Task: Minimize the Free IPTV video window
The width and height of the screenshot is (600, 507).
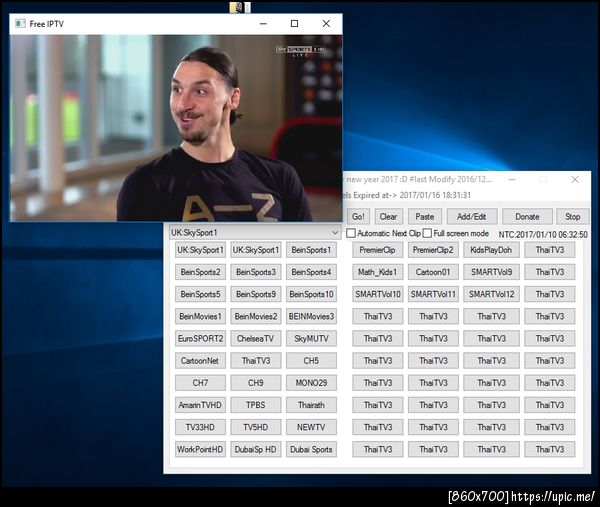Action: 263,24
